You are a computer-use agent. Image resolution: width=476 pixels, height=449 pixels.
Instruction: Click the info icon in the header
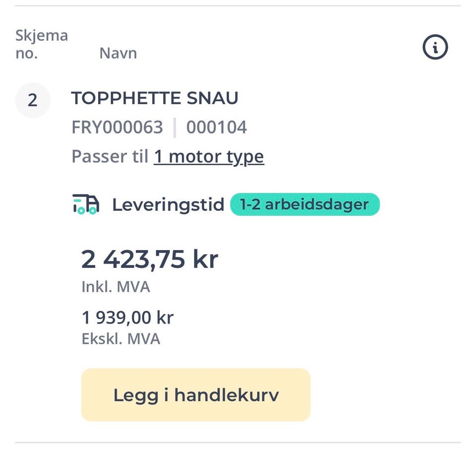click(435, 48)
